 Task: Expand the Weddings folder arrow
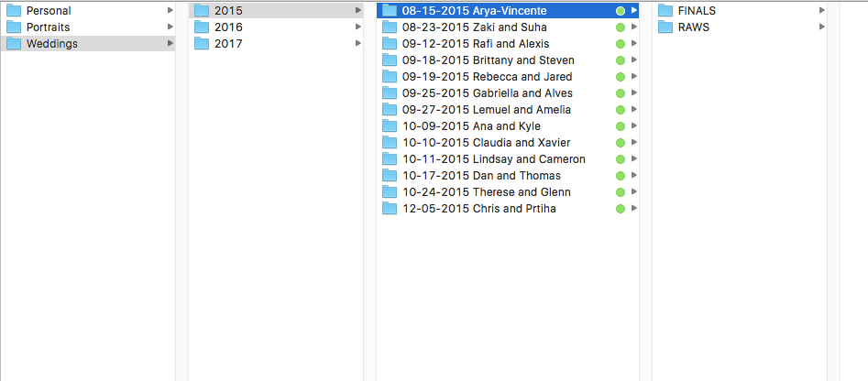point(170,43)
